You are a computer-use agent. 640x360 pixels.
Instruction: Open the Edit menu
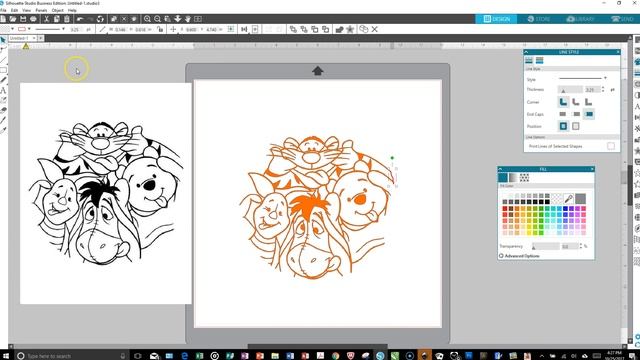pos(14,10)
